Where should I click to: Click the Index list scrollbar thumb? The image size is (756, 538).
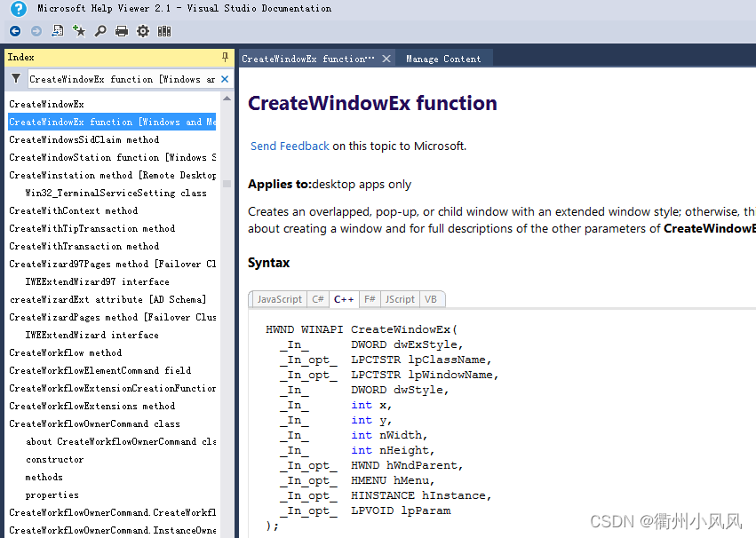click(x=227, y=184)
